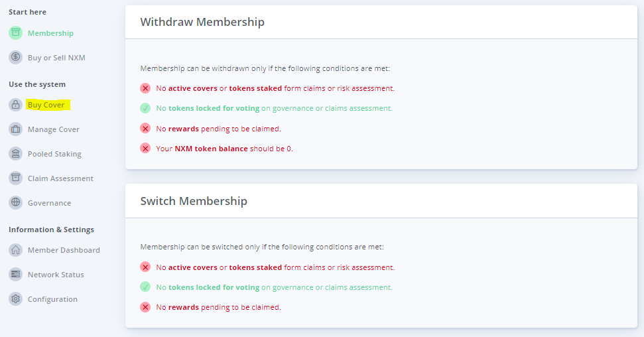
Task: Click the Manage Cover briefcase icon
Action: [x=15, y=129]
